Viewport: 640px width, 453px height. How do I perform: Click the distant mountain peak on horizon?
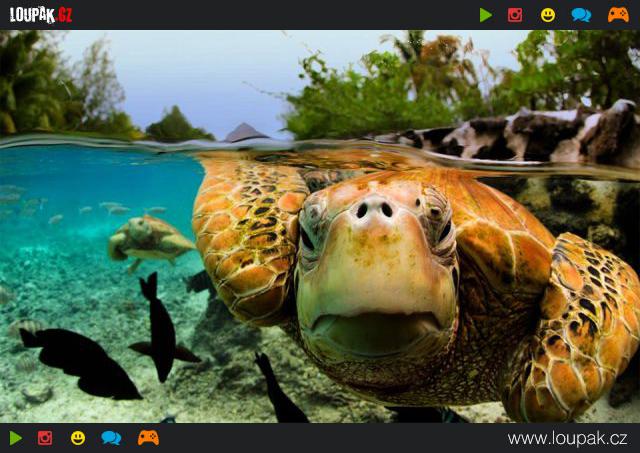tap(246, 132)
